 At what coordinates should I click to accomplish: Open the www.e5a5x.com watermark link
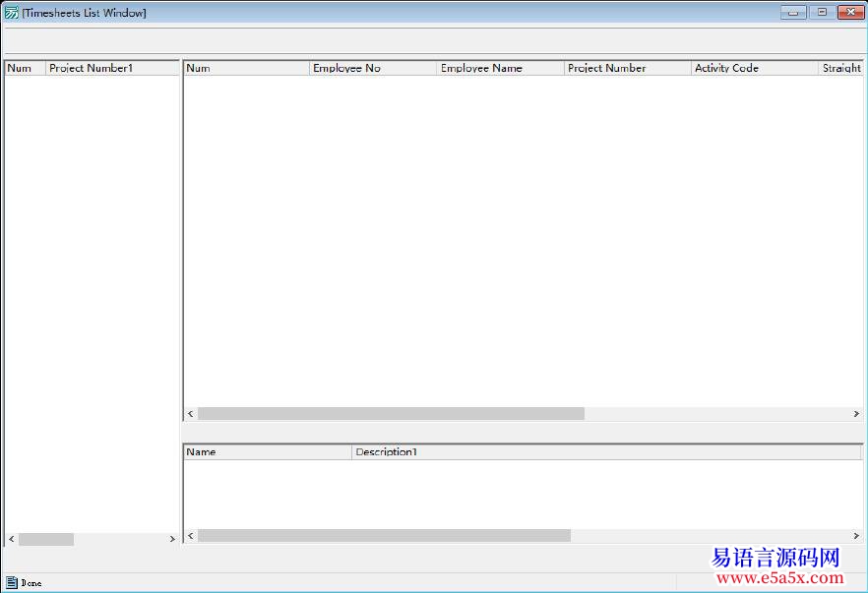(x=776, y=579)
